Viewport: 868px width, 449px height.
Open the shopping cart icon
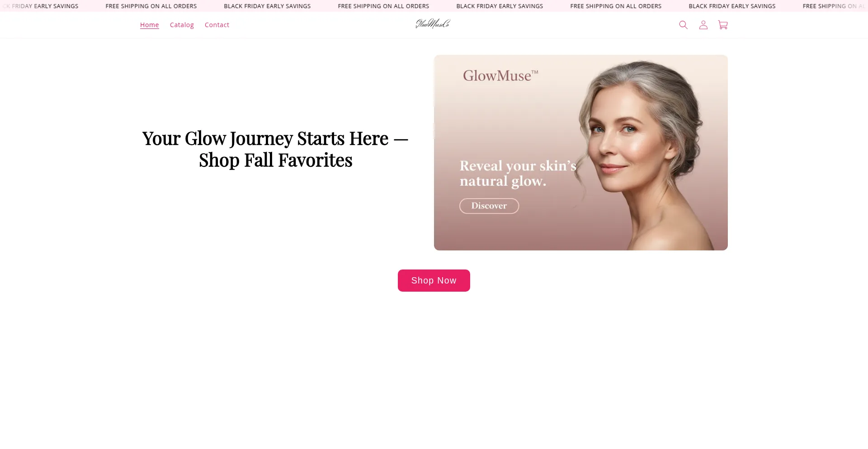pyautogui.click(x=723, y=25)
